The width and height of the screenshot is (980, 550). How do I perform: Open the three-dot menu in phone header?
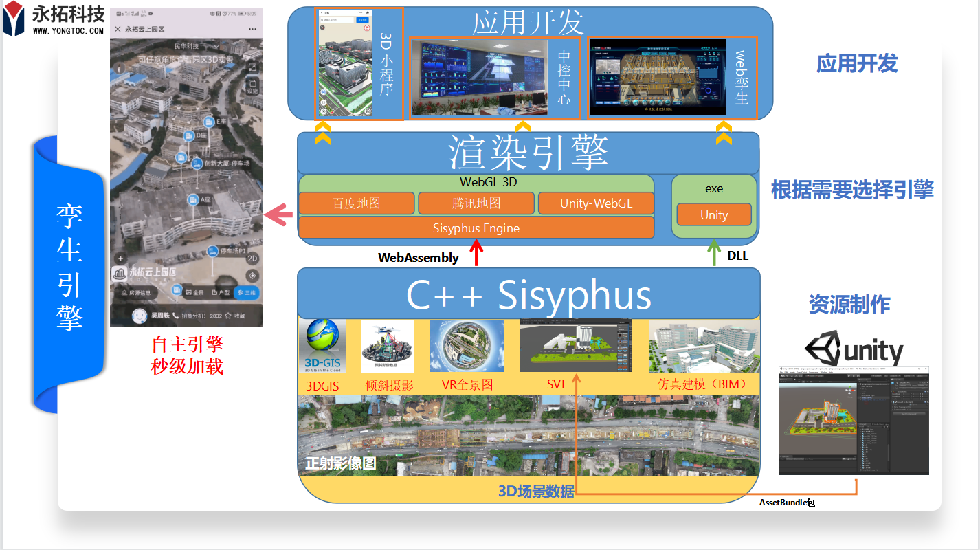[x=252, y=30]
